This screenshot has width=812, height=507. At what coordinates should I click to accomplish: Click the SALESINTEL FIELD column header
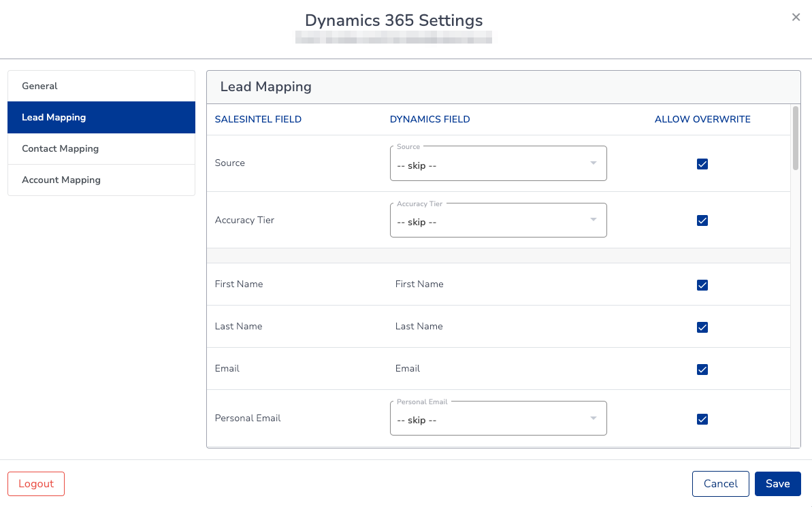pos(258,119)
